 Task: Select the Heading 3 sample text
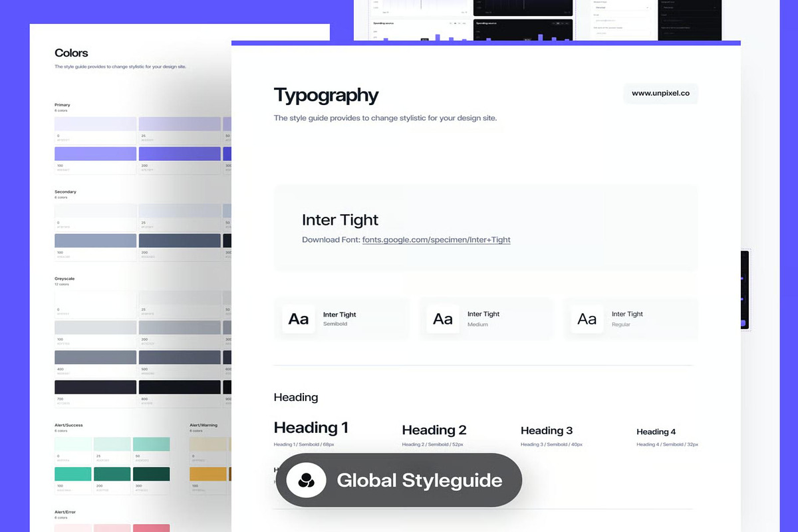[x=547, y=430]
